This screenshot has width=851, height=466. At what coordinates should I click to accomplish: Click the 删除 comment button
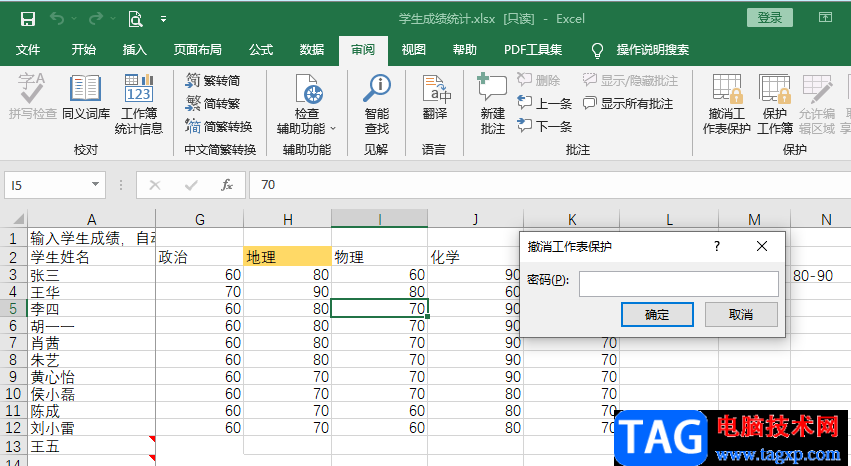(x=538, y=81)
